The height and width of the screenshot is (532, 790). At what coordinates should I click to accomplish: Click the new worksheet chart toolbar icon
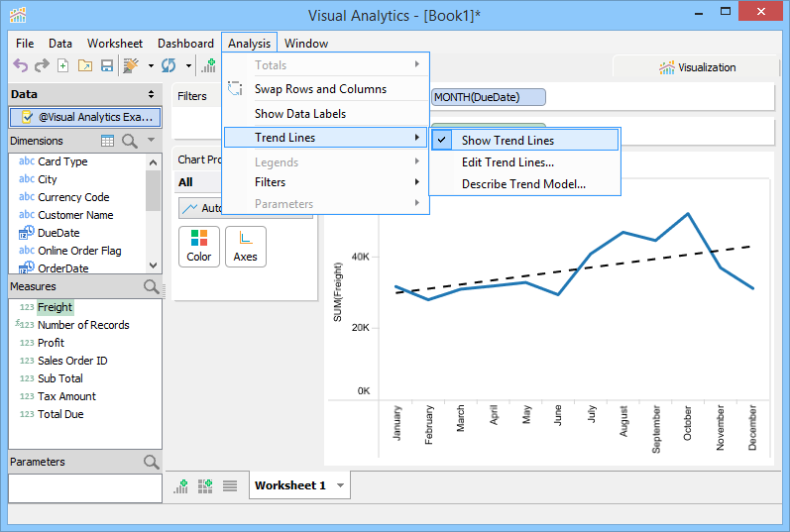[208, 65]
